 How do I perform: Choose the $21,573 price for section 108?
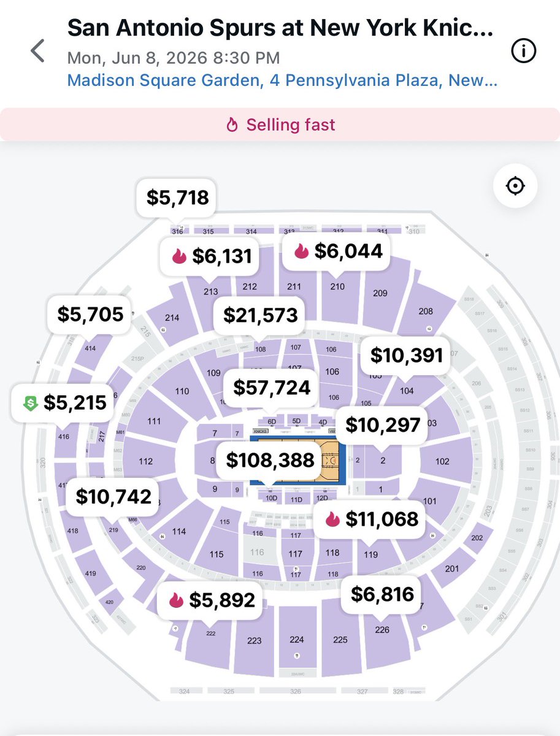pyautogui.click(x=260, y=315)
